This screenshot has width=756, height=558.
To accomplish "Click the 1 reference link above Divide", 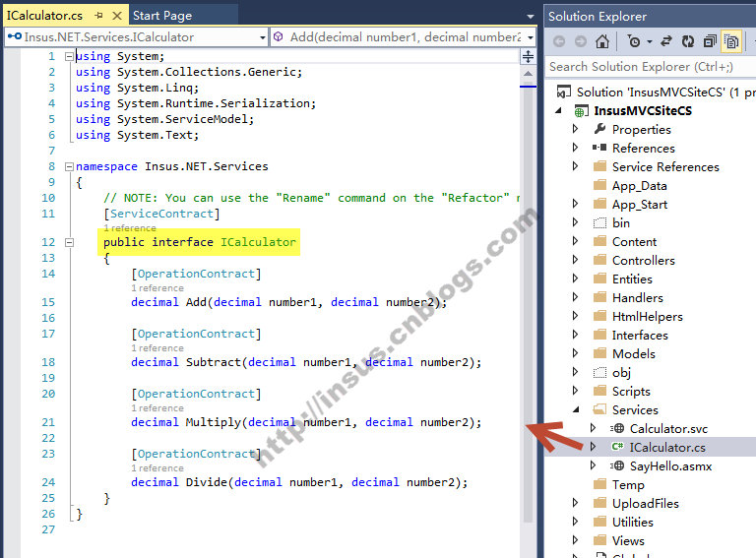I will [x=157, y=468].
